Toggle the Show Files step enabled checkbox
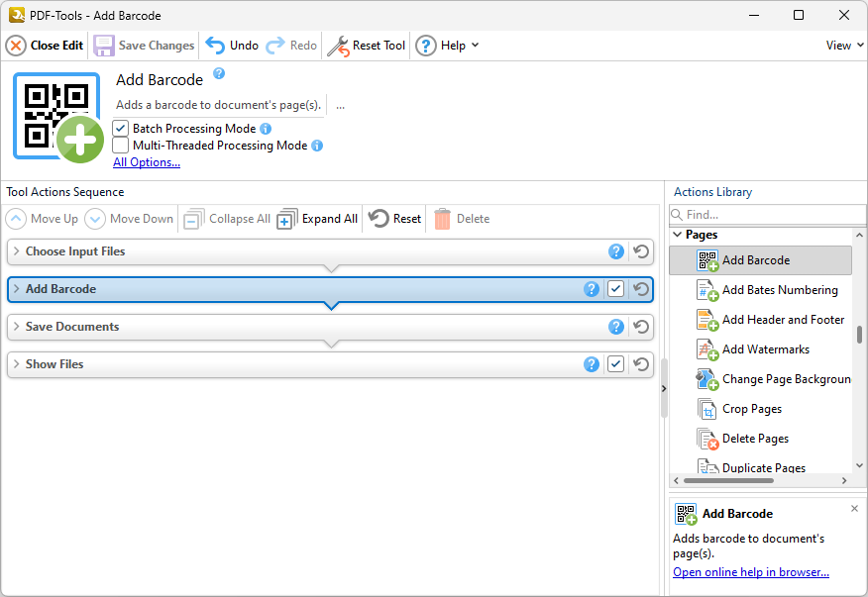Viewport: 868px width, 597px height. pyautogui.click(x=615, y=364)
